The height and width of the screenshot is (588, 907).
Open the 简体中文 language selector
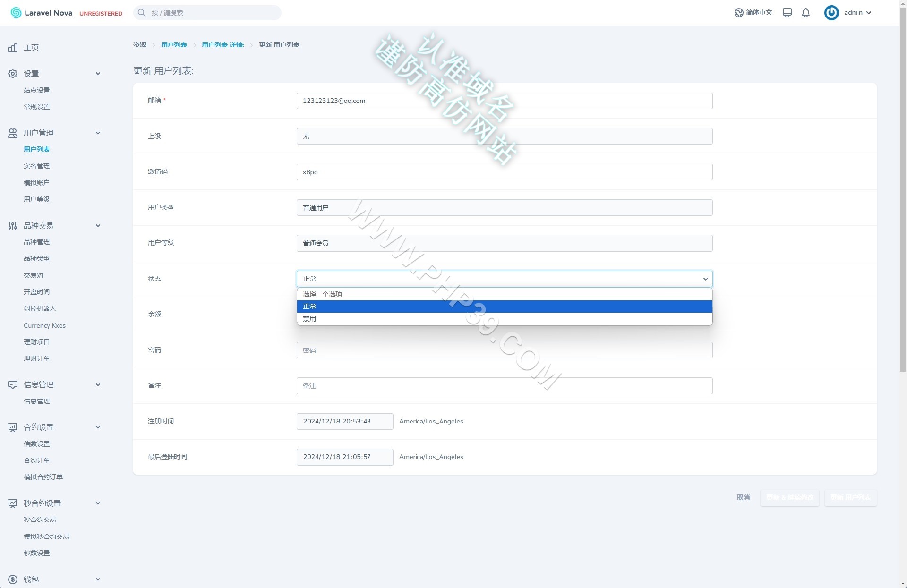click(x=753, y=13)
